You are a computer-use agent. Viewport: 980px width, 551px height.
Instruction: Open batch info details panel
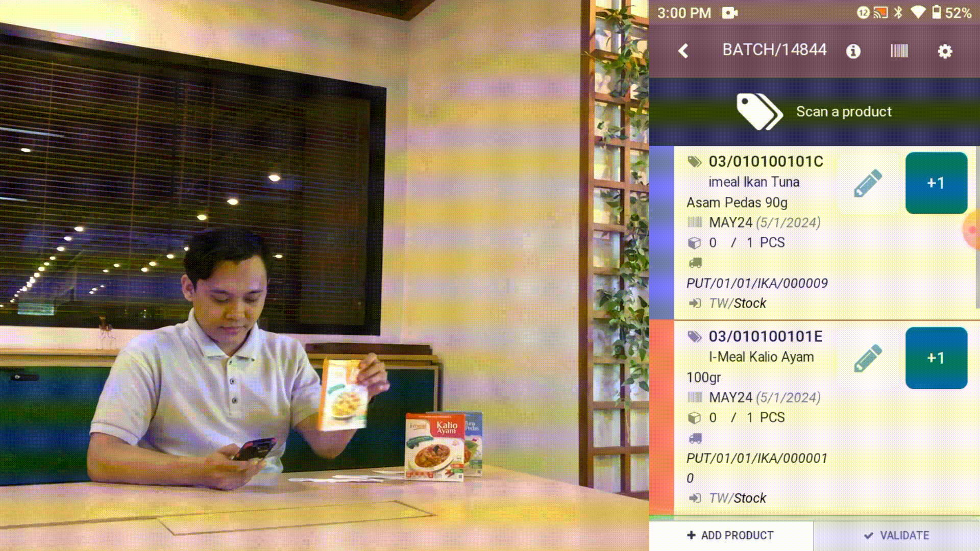853,51
